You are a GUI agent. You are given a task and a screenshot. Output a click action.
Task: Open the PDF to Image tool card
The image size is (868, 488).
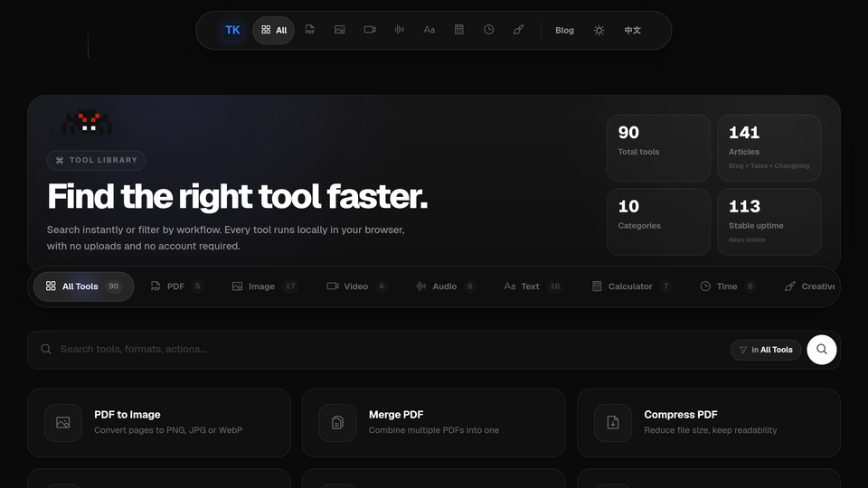(159, 423)
